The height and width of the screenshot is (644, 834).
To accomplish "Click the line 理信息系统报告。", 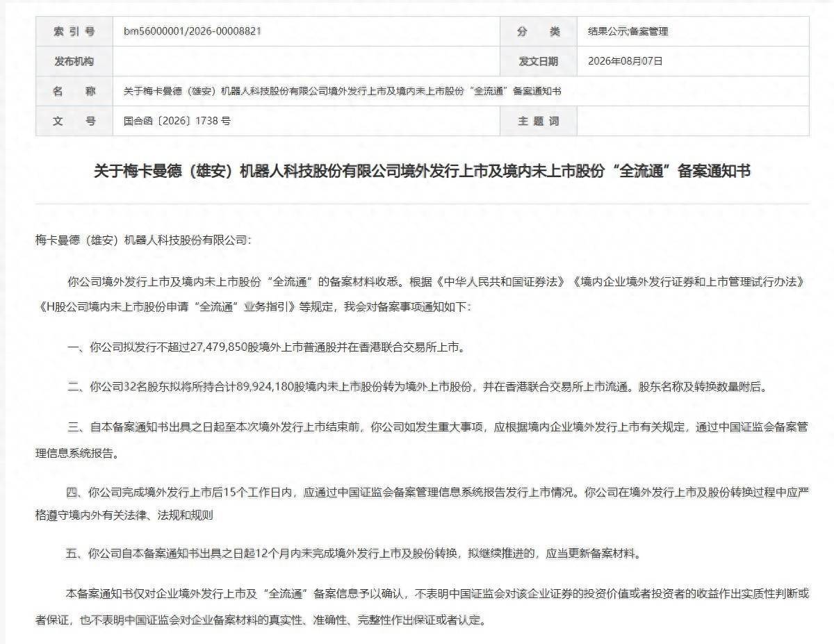I will tap(77, 454).
